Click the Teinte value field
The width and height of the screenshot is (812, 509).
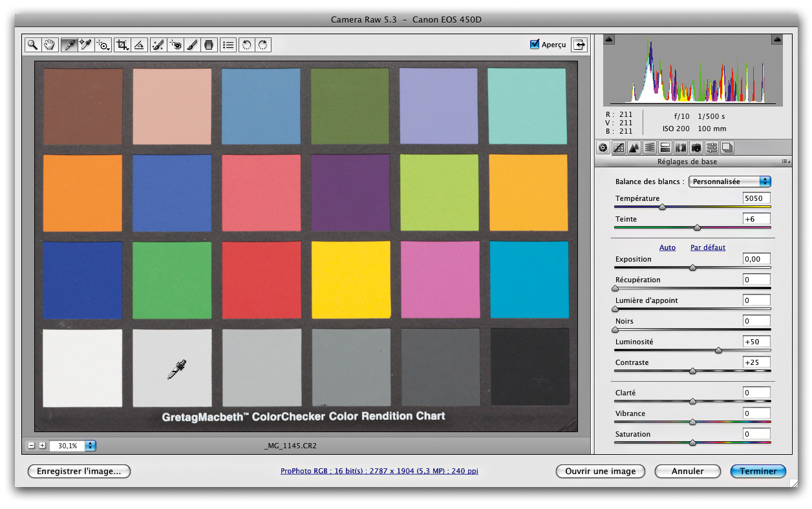click(x=756, y=219)
